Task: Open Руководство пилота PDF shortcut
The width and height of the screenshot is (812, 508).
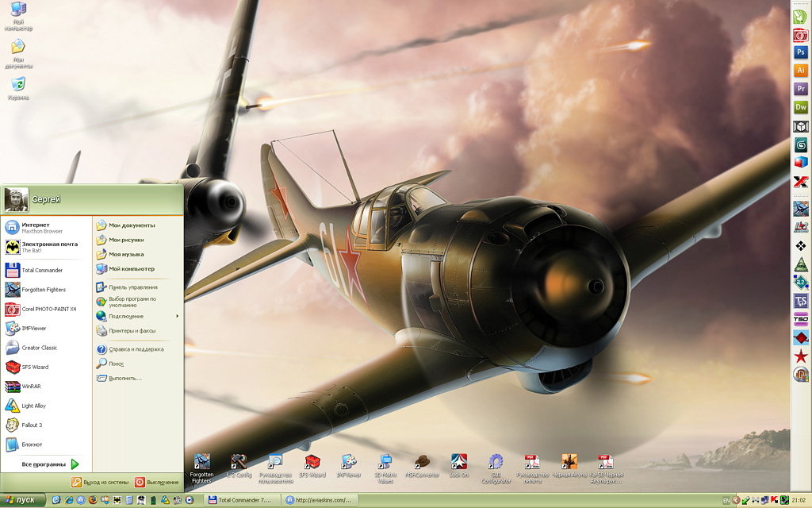Action: click(x=532, y=468)
